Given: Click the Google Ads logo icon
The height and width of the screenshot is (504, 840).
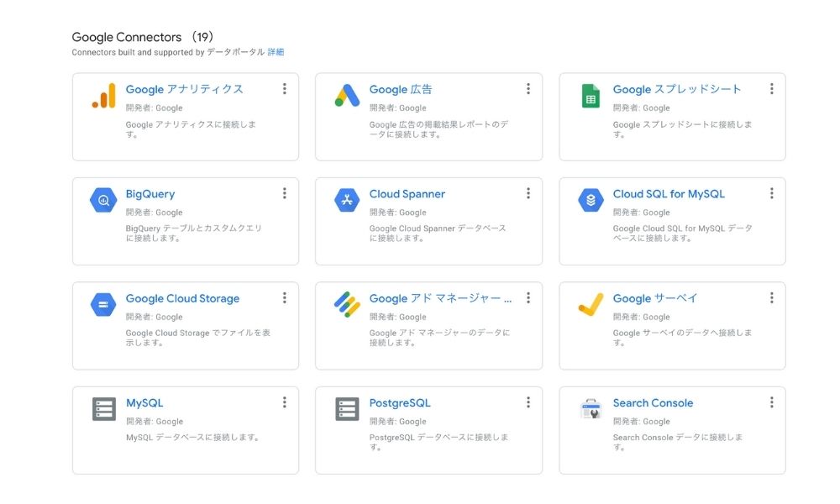Looking at the screenshot, I should click(x=347, y=95).
